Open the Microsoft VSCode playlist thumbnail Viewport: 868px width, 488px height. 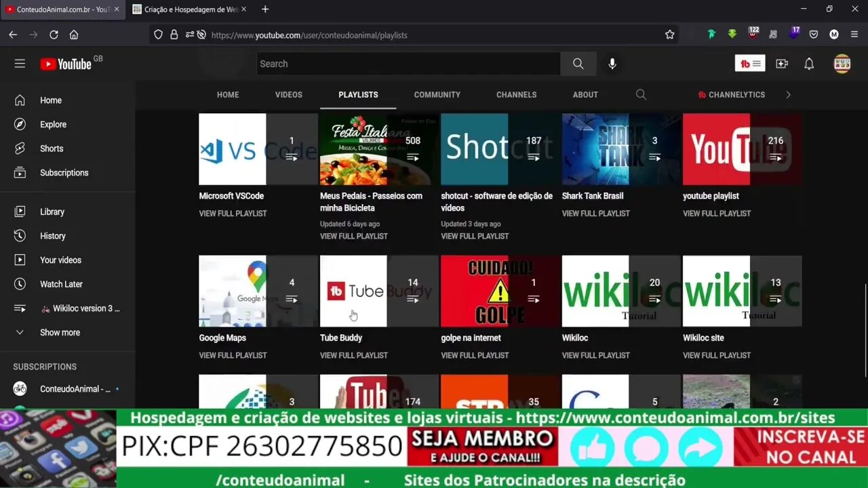click(258, 149)
